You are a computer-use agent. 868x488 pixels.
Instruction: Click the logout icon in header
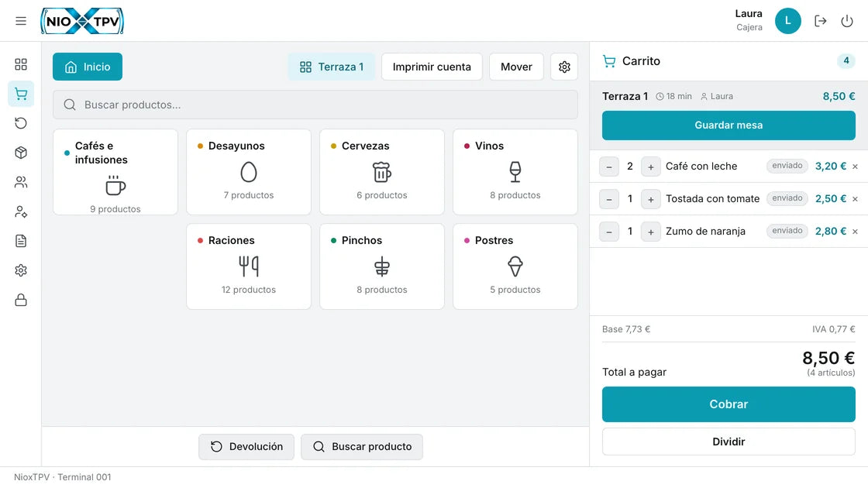pos(821,21)
